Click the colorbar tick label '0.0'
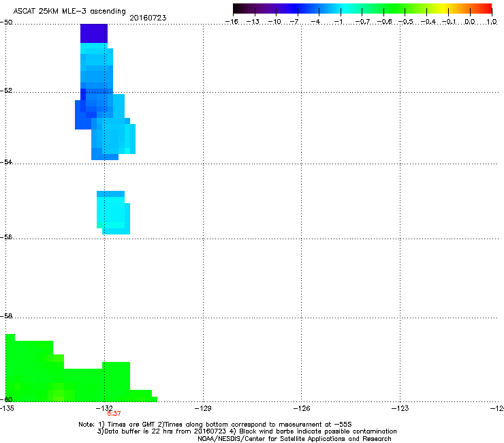 point(470,22)
